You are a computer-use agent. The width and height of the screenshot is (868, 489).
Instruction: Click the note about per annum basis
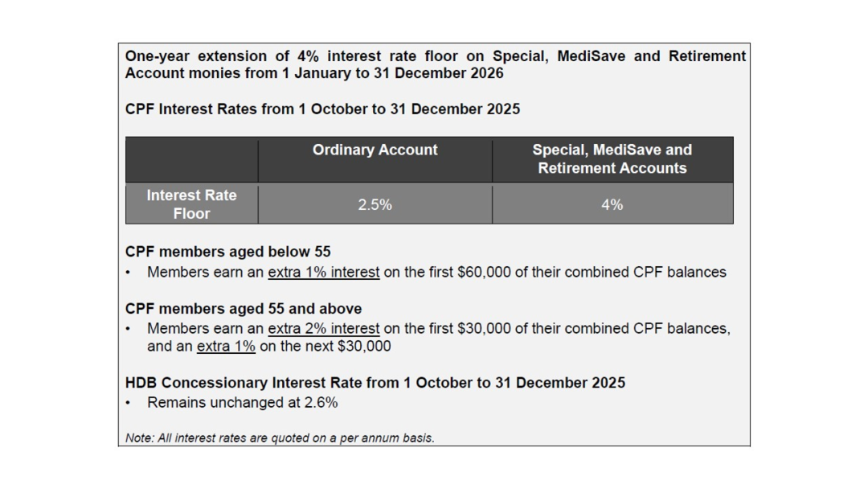280,438
